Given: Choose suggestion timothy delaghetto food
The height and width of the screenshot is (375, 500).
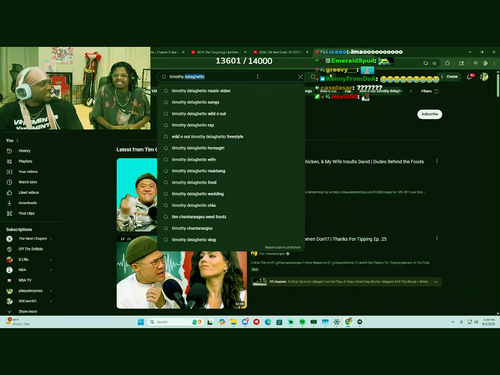Looking at the screenshot, I should [x=231, y=182].
